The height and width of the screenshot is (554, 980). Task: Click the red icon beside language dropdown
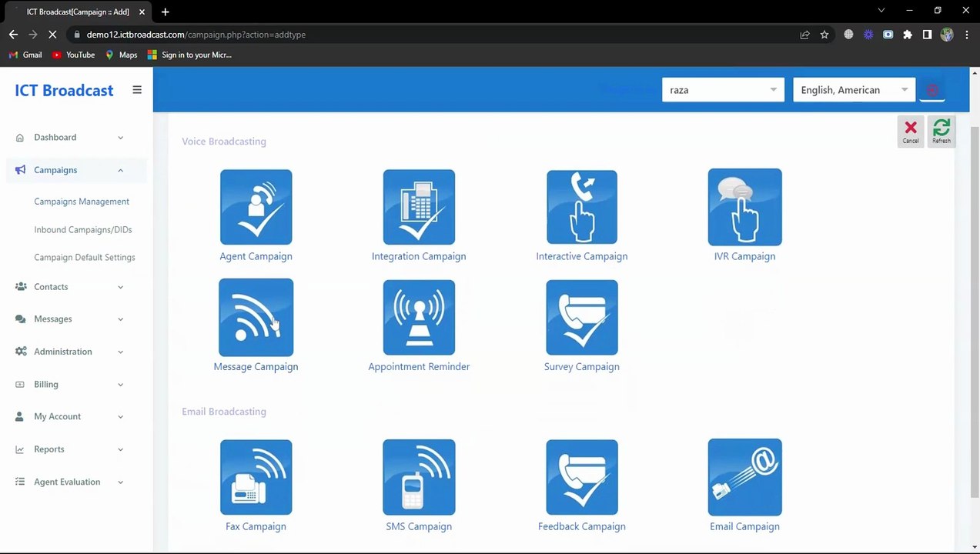click(x=932, y=90)
